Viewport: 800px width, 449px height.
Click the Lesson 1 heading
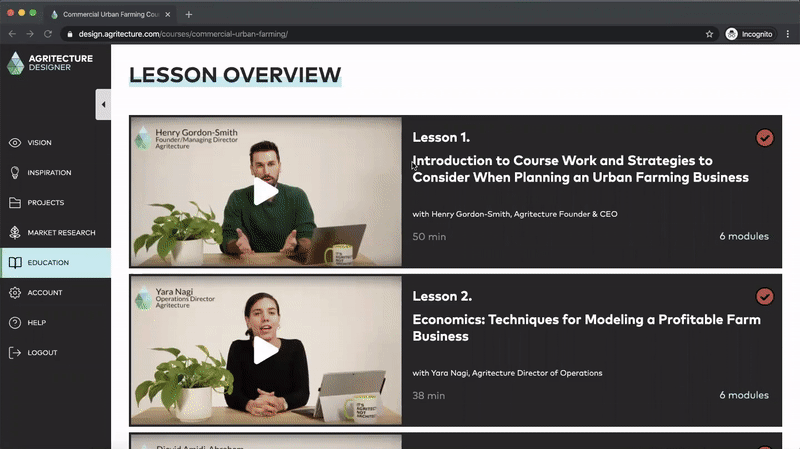click(441, 137)
